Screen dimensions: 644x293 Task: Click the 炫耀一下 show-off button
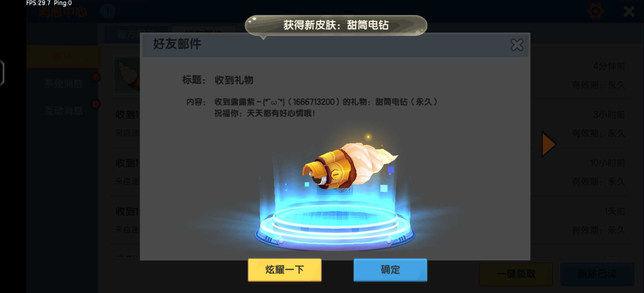(285, 270)
